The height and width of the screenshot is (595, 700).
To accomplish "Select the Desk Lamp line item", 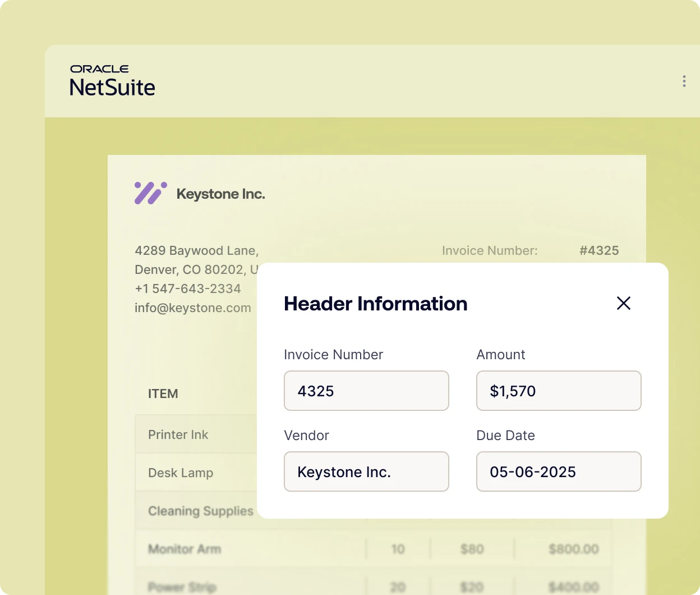I will coord(180,473).
